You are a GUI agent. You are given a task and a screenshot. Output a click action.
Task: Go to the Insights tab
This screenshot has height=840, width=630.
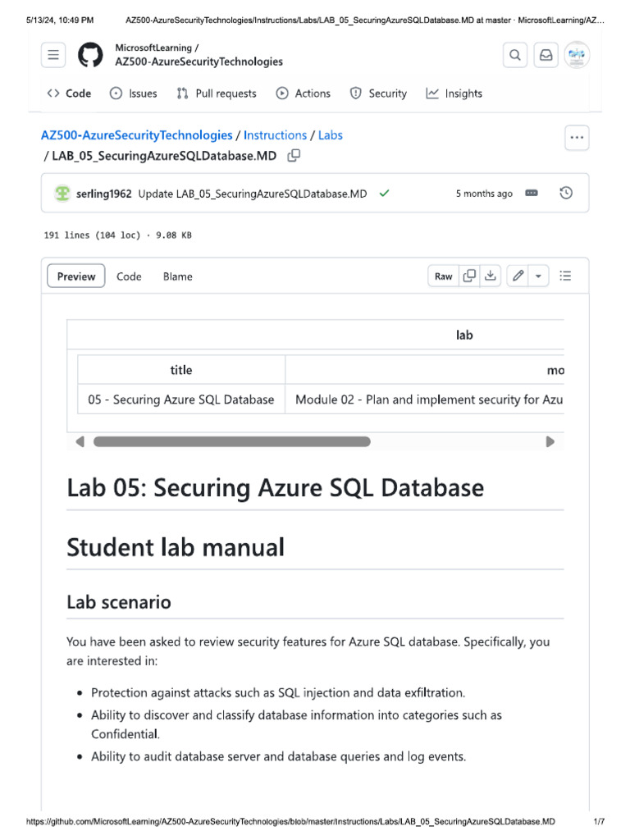click(454, 94)
